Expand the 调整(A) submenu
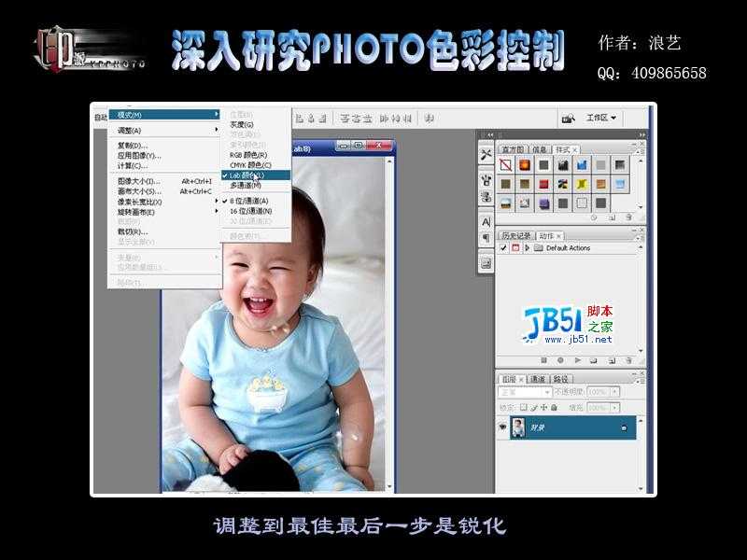 (x=165, y=130)
